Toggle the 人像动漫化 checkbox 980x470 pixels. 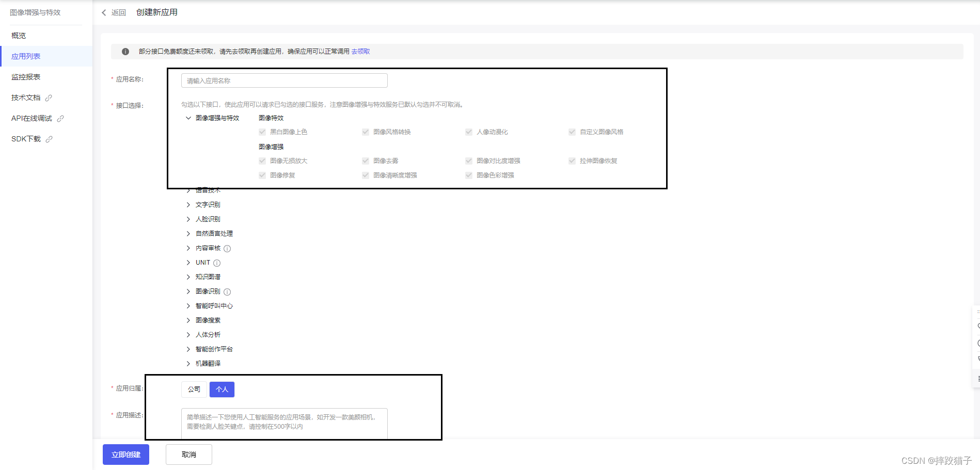pyautogui.click(x=469, y=132)
